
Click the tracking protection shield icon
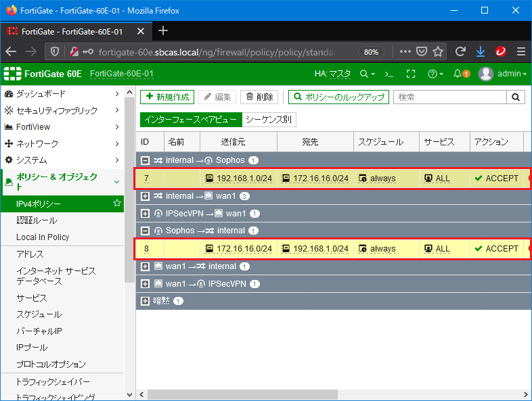(x=55, y=52)
